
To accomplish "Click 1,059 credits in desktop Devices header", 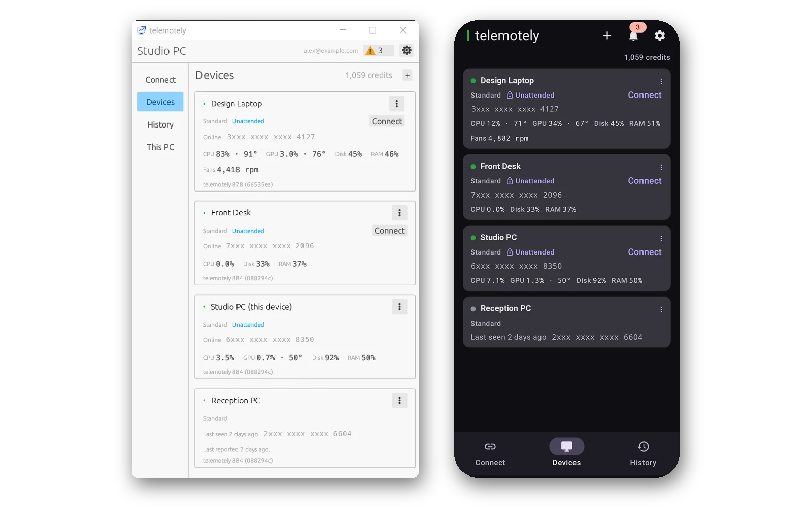I will (369, 75).
